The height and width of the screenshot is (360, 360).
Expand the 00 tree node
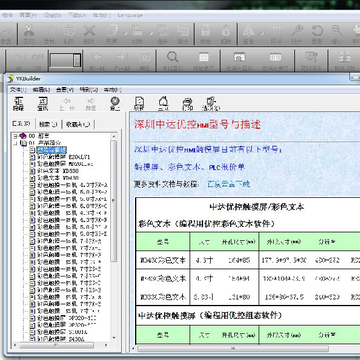(15, 136)
